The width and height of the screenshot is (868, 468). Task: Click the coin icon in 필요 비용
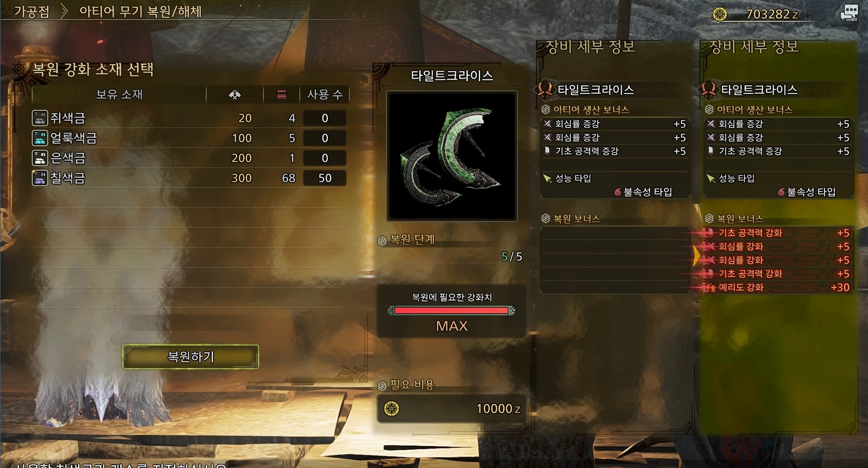392,409
